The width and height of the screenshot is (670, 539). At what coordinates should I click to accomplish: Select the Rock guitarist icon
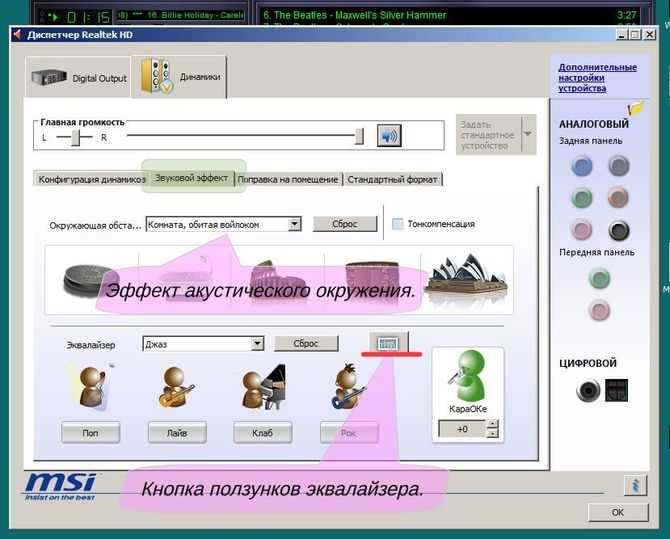click(349, 386)
